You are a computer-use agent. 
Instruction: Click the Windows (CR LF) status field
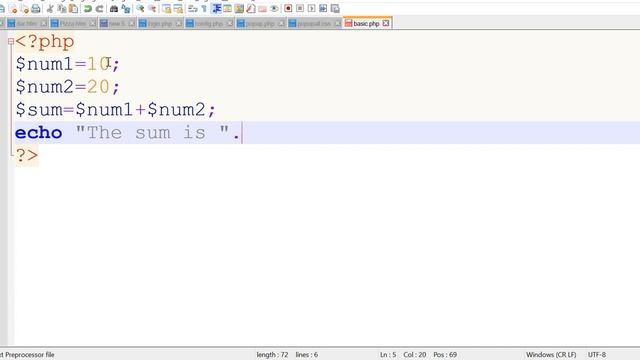pos(551,355)
